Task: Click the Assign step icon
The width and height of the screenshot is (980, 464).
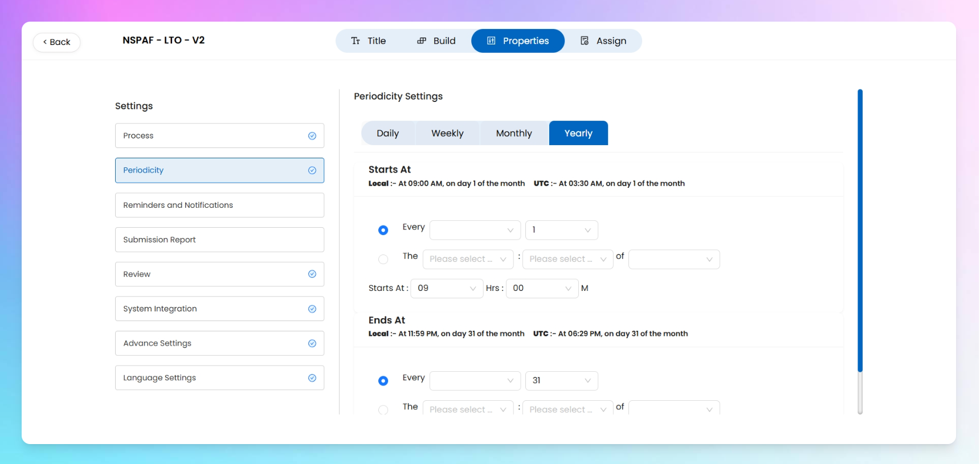Action: pos(585,41)
